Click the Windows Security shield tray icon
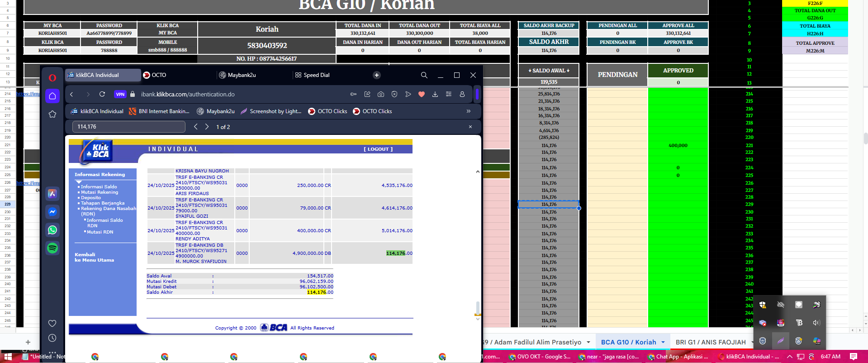This screenshot has height=363, width=868. coord(763,305)
